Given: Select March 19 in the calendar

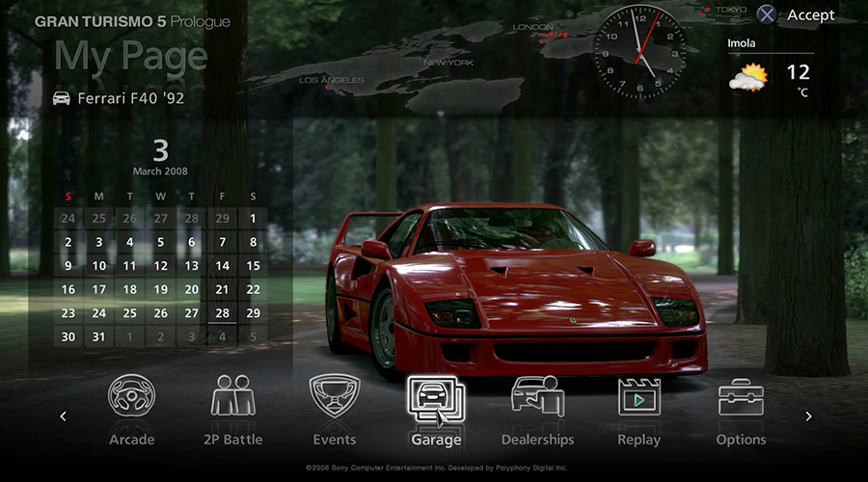Looking at the screenshot, I should 160,290.
